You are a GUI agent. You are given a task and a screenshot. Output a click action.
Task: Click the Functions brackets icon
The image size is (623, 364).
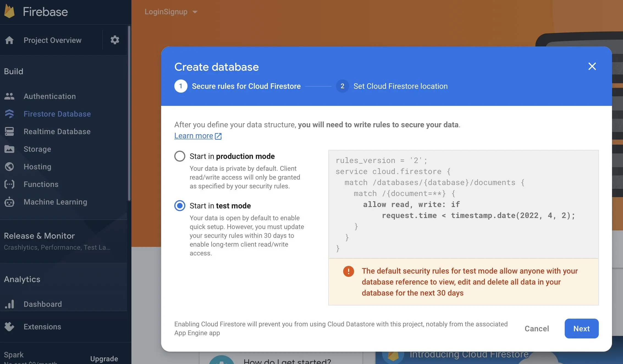point(9,184)
